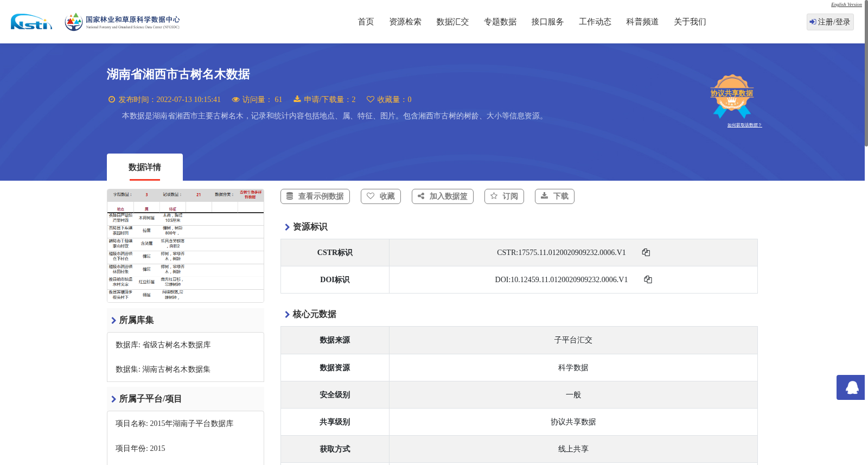Click the chevron beside 所属子平台/项目
The height and width of the screenshot is (465, 868).
click(x=113, y=399)
